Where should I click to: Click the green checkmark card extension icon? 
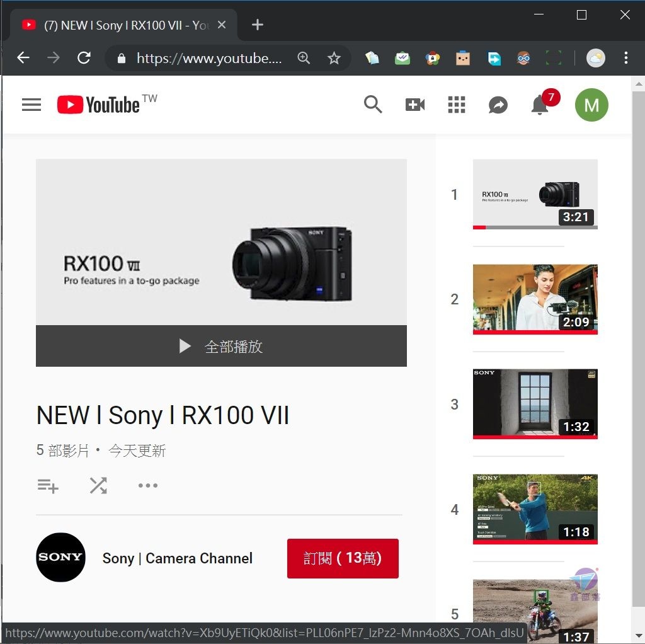402,58
